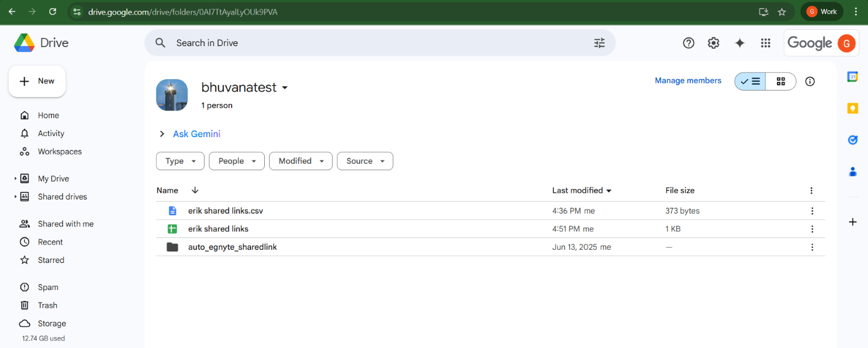The width and height of the screenshot is (868, 348).
Task: Open the People filter dropdown
Action: [x=237, y=161]
